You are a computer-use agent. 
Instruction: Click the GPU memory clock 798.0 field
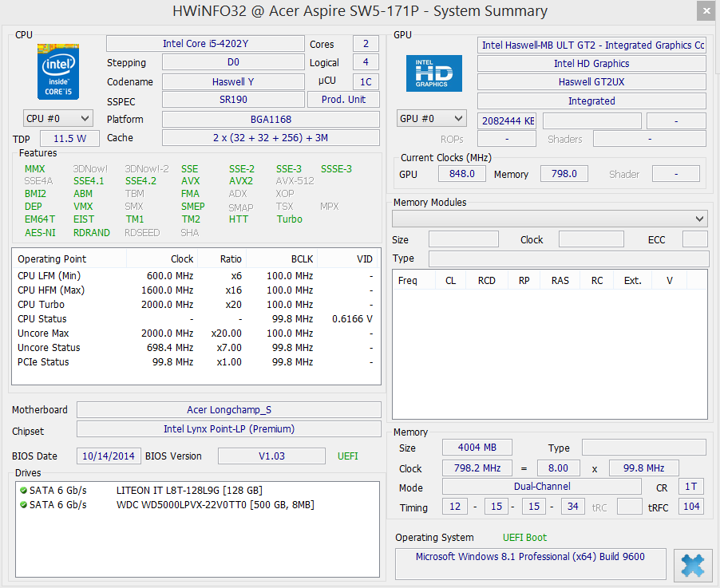[564, 173]
